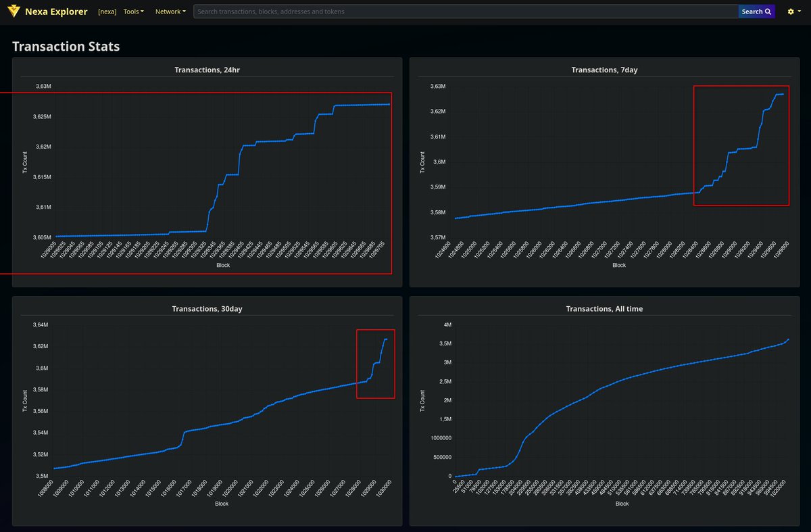Click '3,64M' on the 30day chart axis
Screen dimensions: 811x532
pos(41,325)
